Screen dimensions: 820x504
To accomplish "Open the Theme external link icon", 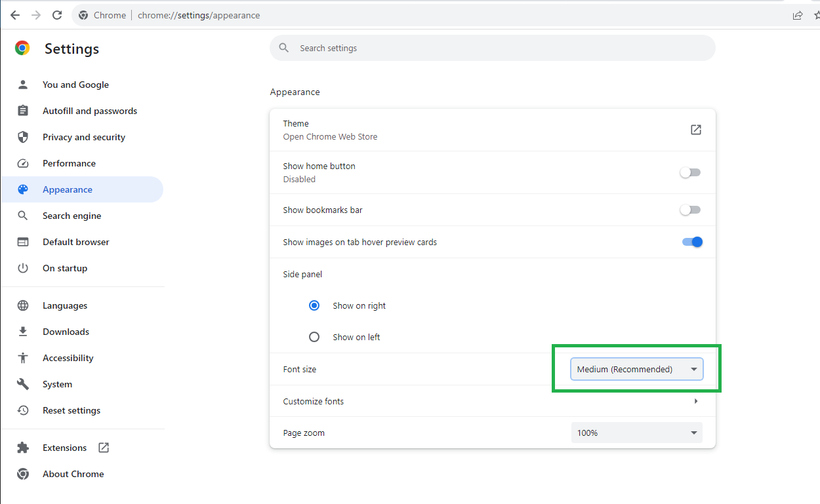I will coord(695,129).
